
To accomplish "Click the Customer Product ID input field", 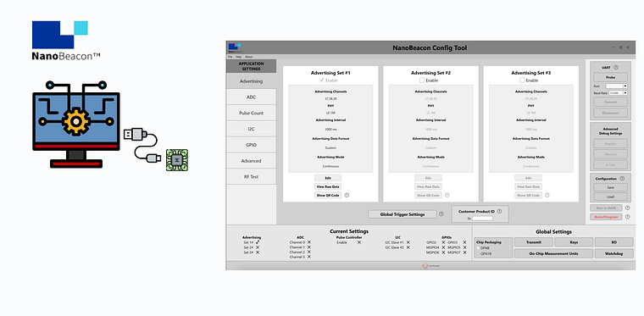I will 482,219.
